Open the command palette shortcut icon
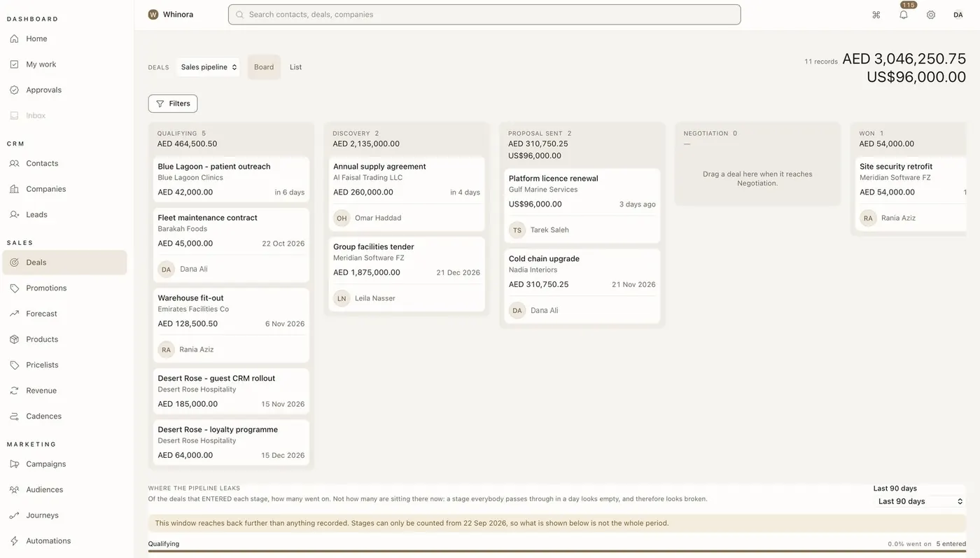The image size is (980, 558). (x=876, y=15)
